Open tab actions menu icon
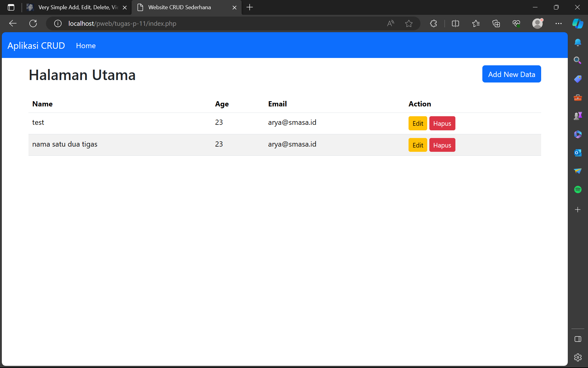This screenshot has height=368, width=588. [11, 7]
